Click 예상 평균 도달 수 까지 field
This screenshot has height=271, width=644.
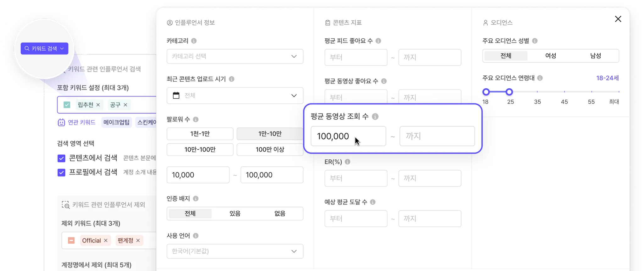pos(430,218)
